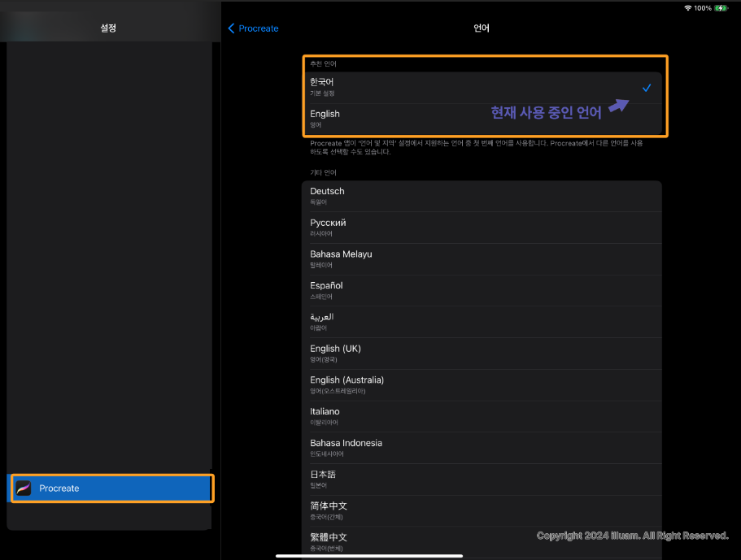
Task: Choose the English (Australia) language
Action: (x=482, y=385)
